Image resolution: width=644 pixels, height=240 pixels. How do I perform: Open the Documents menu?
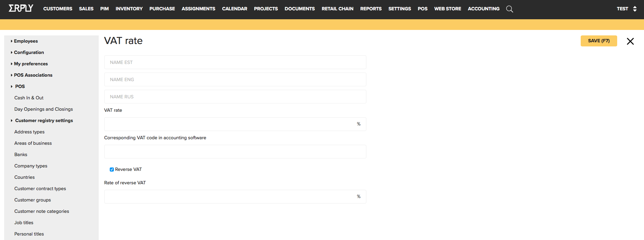point(300,9)
